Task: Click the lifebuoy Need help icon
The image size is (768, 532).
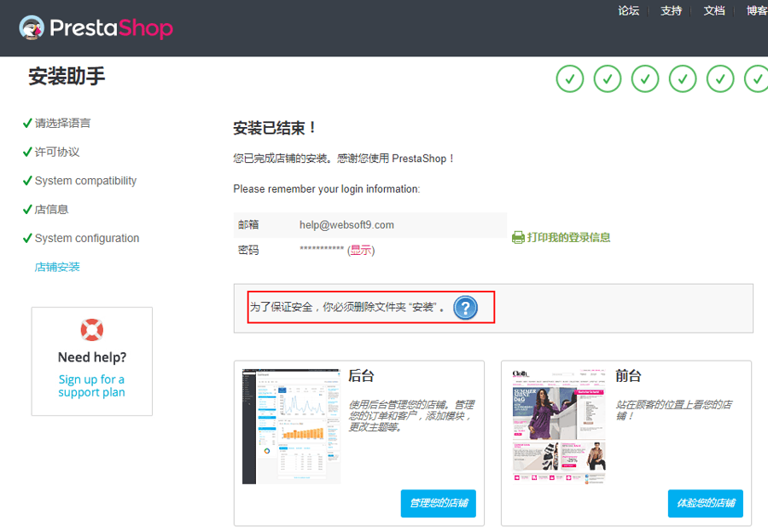Action: coord(91,330)
